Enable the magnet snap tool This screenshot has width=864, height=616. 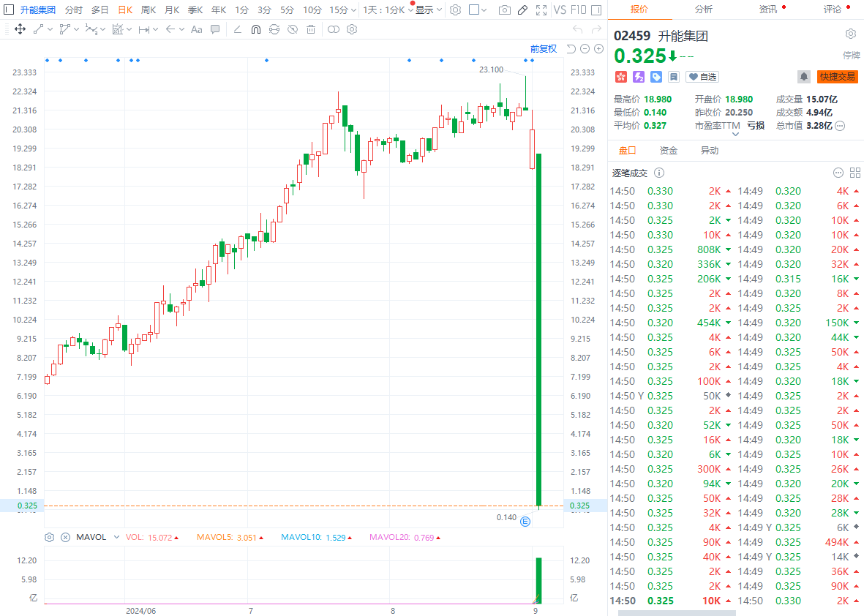(255, 29)
